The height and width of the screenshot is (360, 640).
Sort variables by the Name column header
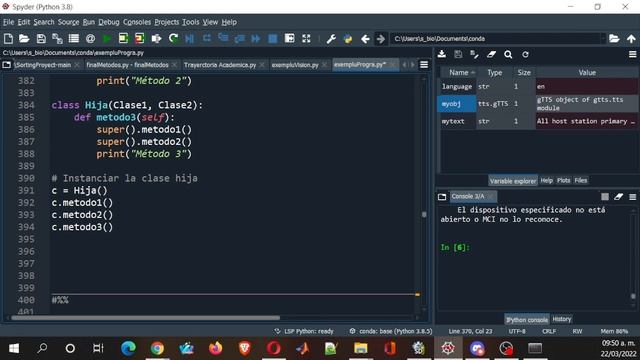tap(458, 73)
